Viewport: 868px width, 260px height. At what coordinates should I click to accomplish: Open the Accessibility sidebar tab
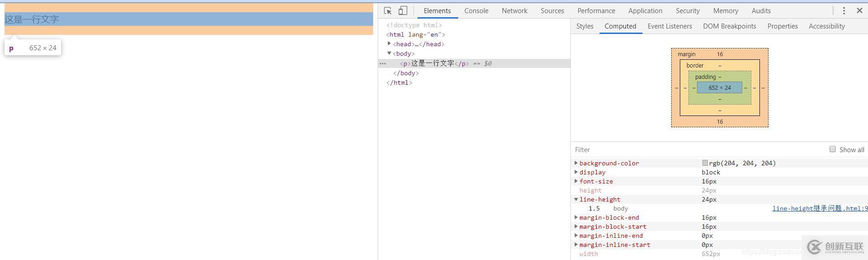(826, 26)
